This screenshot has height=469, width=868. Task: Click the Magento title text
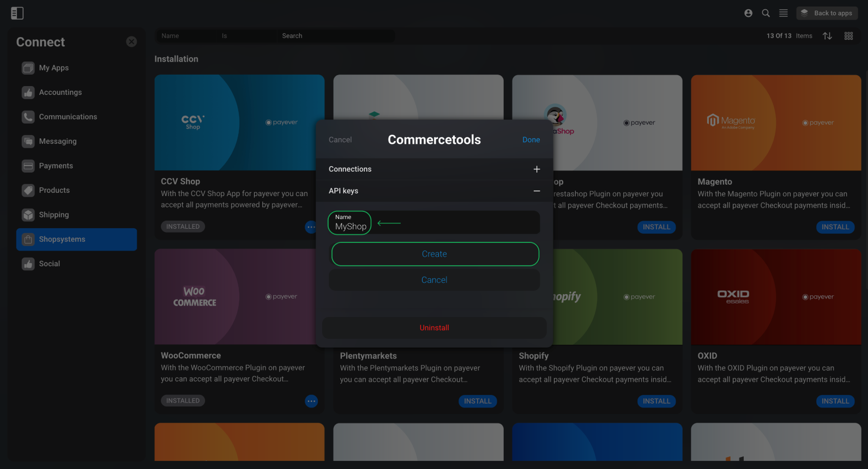[715, 182]
